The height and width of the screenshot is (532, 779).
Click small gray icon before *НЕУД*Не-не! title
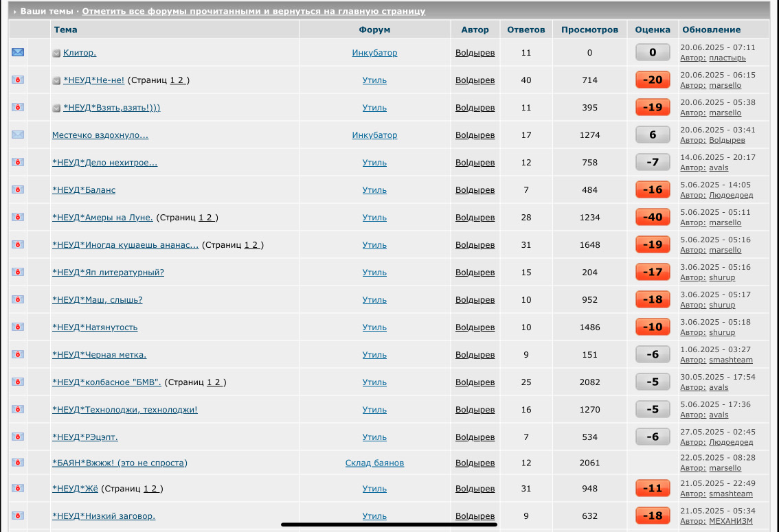[56, 80]
